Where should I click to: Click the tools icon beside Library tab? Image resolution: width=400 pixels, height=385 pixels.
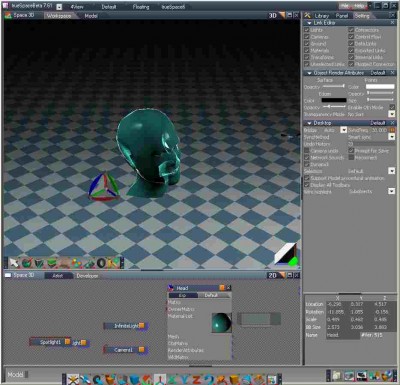tap(307, 15)
